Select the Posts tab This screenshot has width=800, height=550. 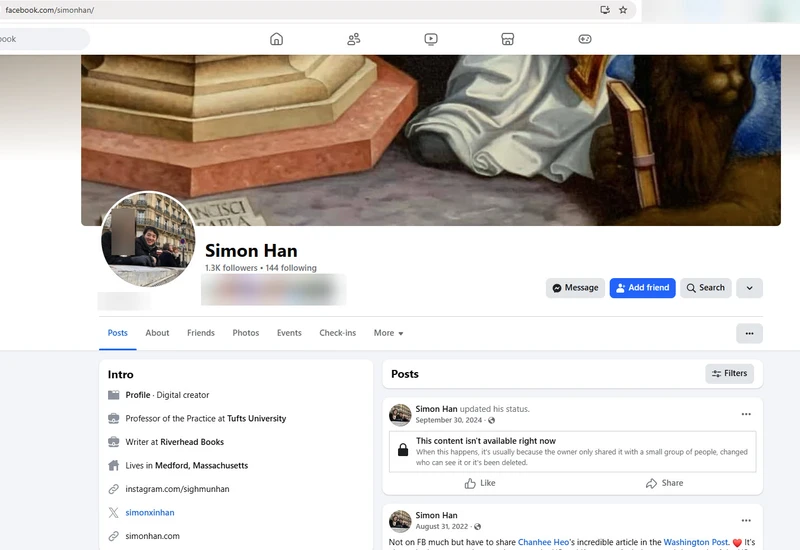point(117,333)
